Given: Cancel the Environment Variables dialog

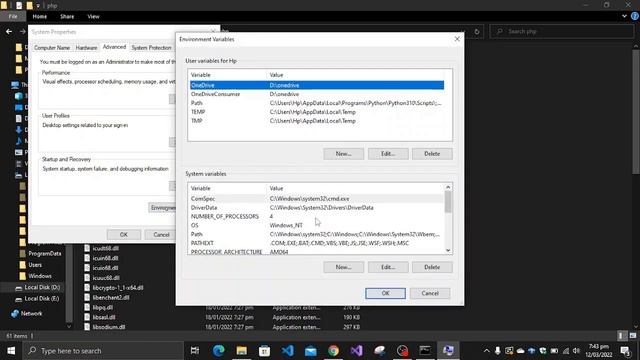Looking at the screenshot, I should pyautogui.click(x=430, y=293).
